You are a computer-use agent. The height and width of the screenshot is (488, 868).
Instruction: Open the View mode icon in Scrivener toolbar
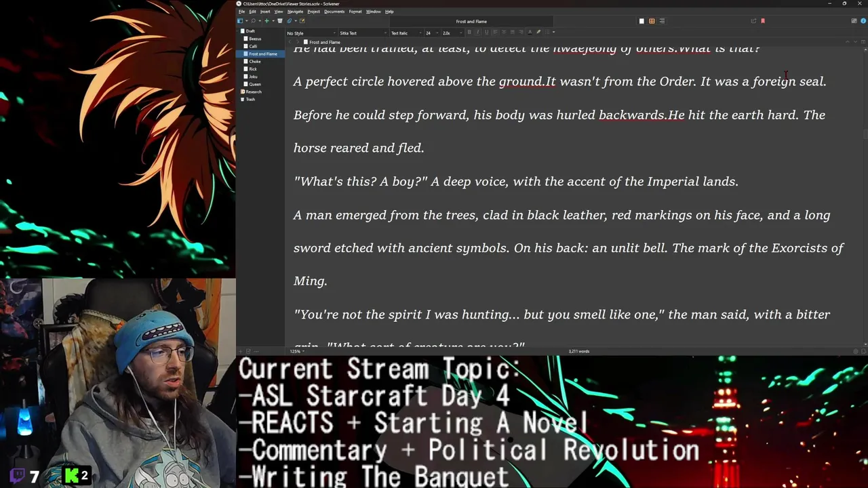coord(240,21)
